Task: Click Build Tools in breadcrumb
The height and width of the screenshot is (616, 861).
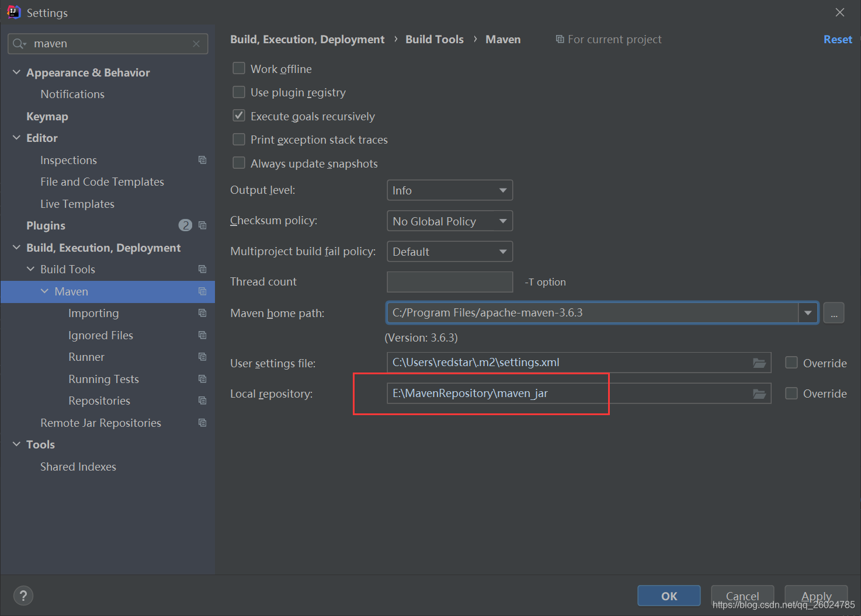Action: [435, 39]
